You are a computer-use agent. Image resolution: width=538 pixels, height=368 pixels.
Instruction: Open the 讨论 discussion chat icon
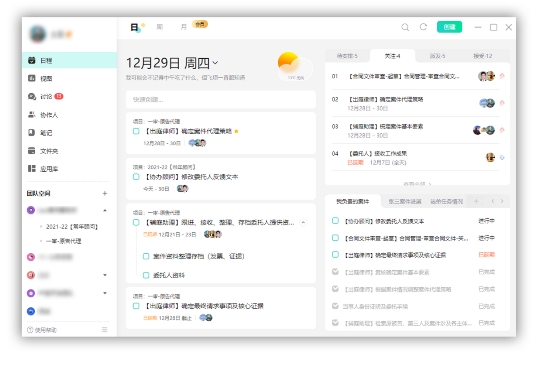(x=32, y=96)
